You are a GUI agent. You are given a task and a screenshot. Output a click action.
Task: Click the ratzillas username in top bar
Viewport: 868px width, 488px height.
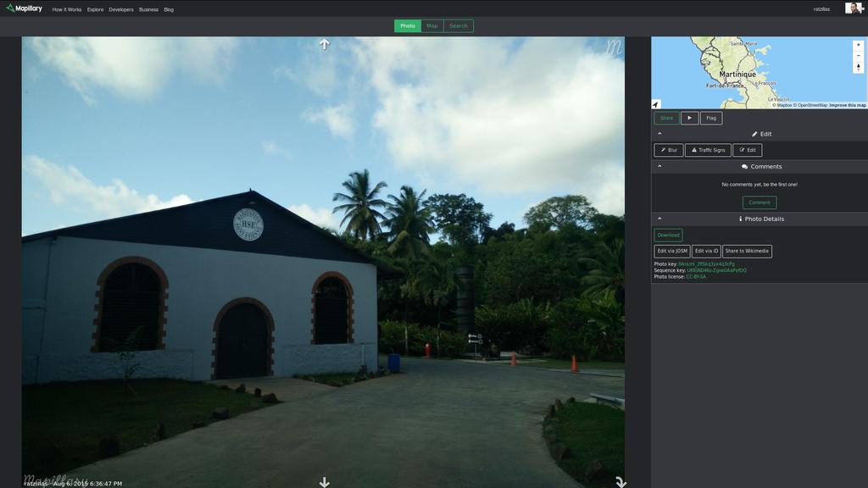coord(821,9)
